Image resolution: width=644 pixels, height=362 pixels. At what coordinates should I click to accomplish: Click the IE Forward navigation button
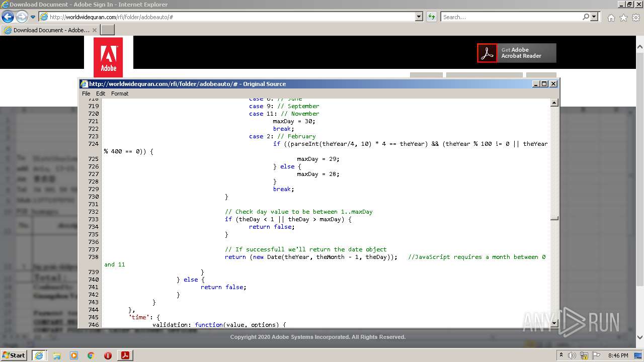22,17
